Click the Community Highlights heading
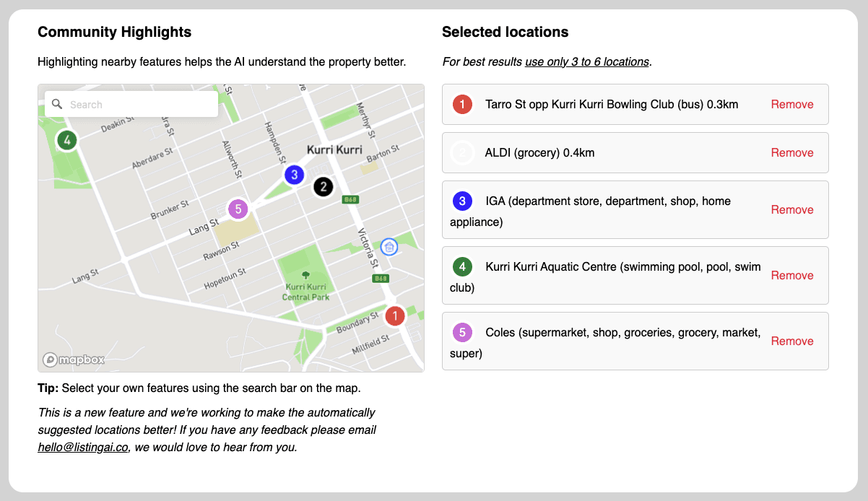868x501 pixels. (115, 32)
